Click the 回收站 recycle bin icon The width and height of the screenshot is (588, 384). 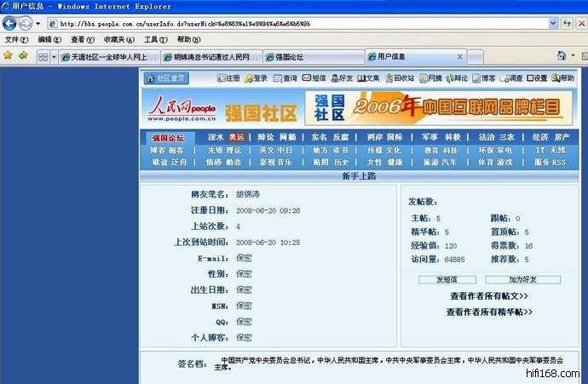[398, 78]
